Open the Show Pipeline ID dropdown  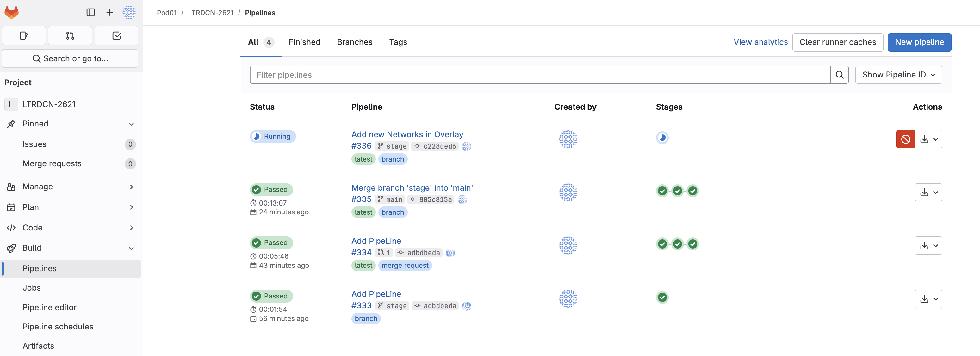898,75
